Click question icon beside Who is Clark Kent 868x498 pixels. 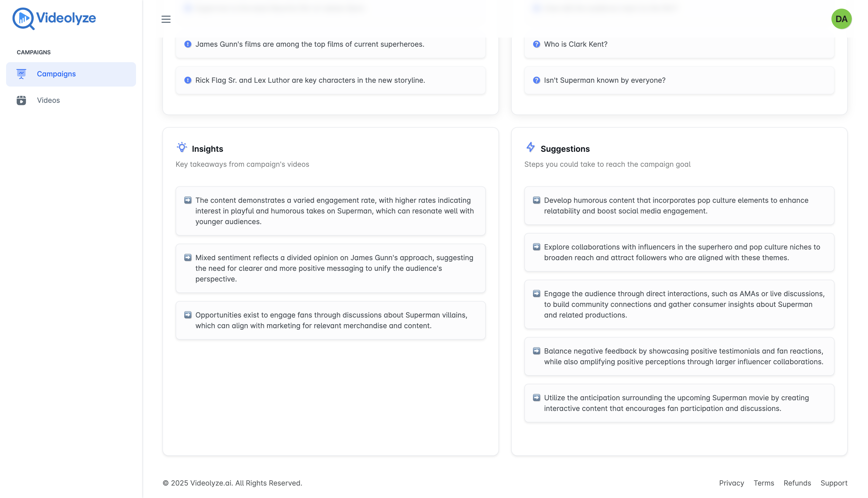(x=536, y=44)
